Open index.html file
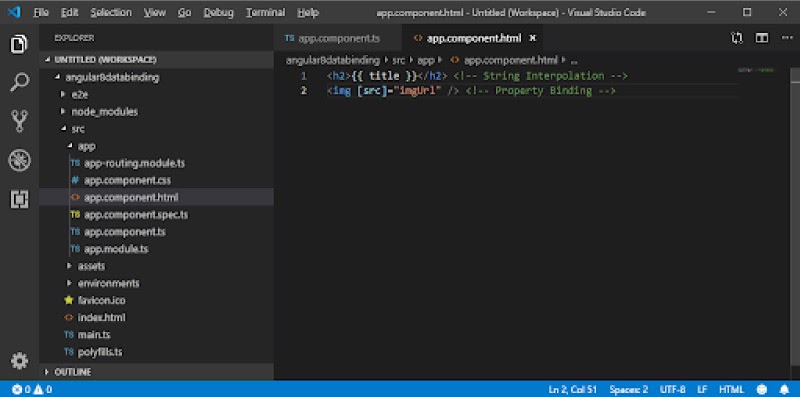The image size is (800, 397). click(x=101, y=317)
